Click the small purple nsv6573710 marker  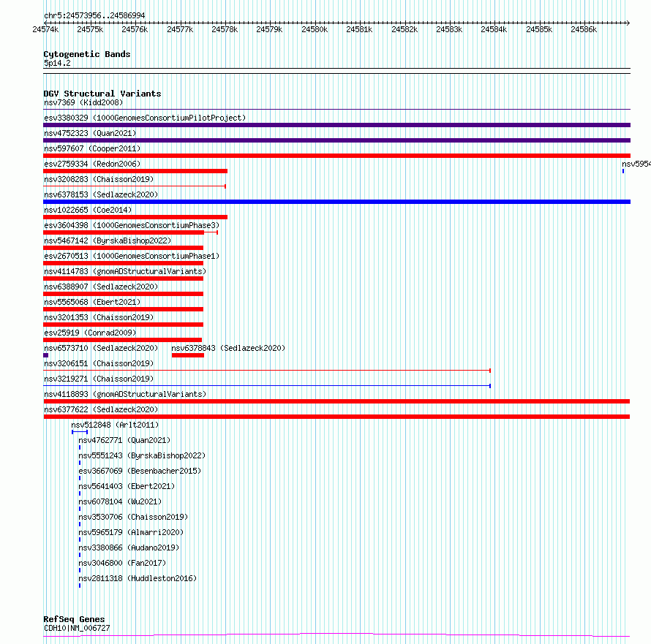(45, 355)
